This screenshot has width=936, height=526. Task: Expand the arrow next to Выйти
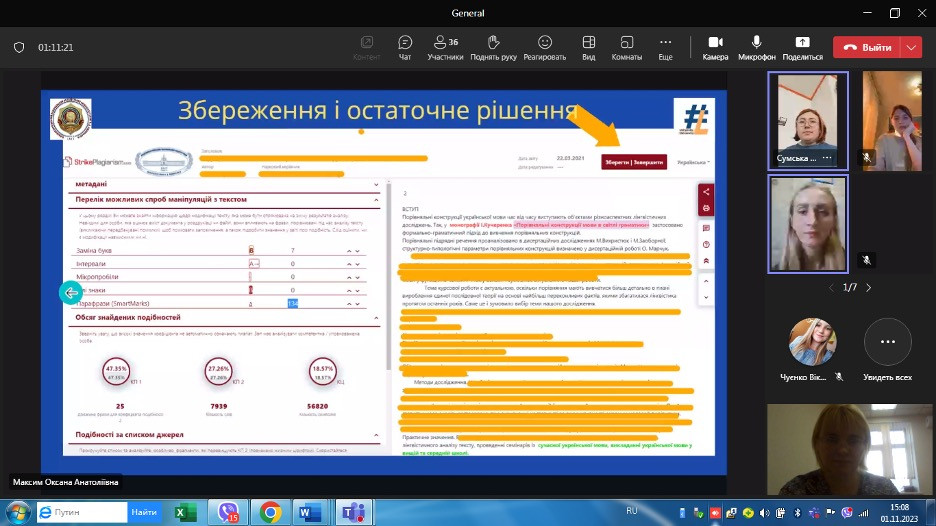[910, 47]
